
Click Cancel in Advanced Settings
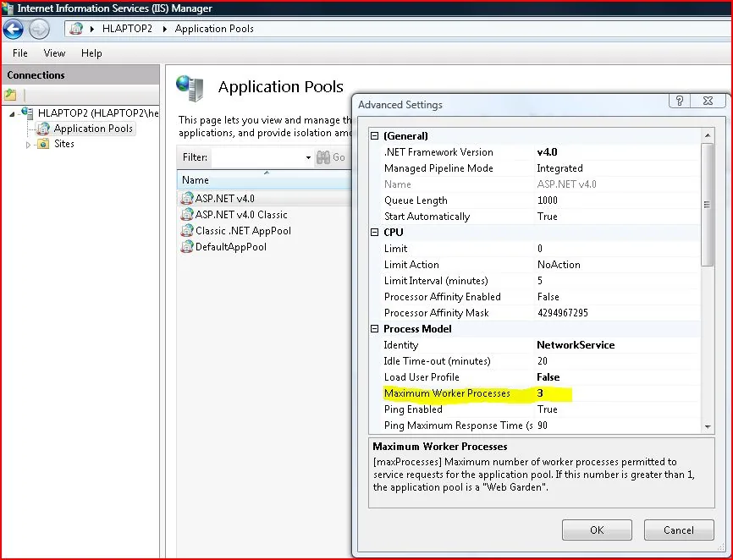[x=679, y=530]
